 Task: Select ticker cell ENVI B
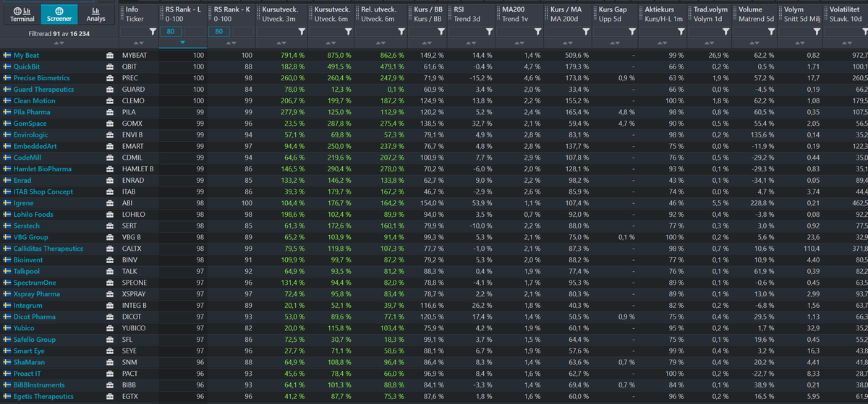(x=132, y=134)
